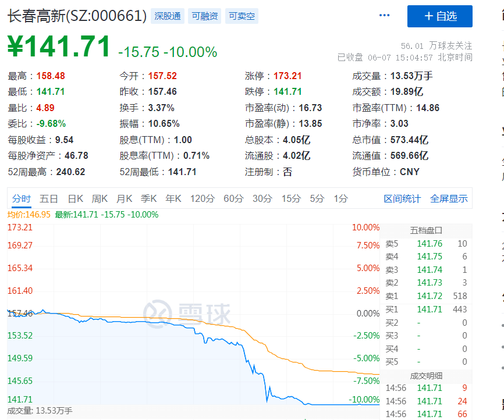The height and width of the screenshot is (420, 504).
Task: Open the 60分 chart tab
Action: pos(234,198)
